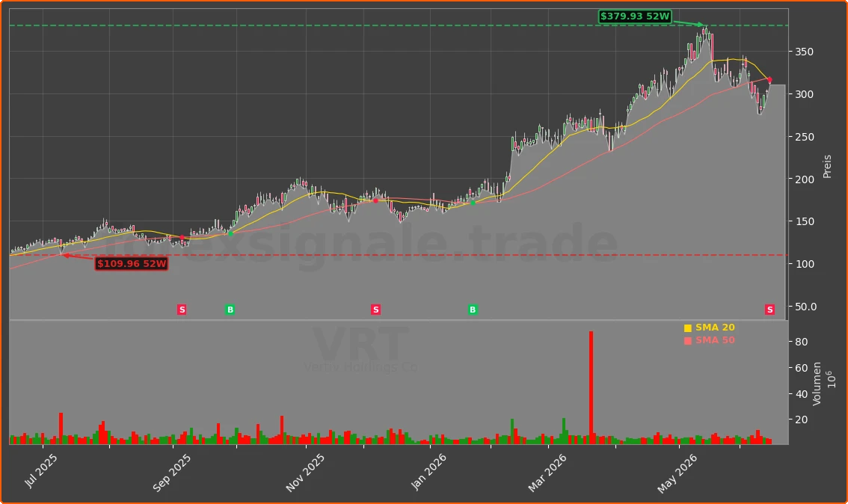Screen dimensions: 848x504
Task: Click the Preis axis title
Action: pos(827,167)
